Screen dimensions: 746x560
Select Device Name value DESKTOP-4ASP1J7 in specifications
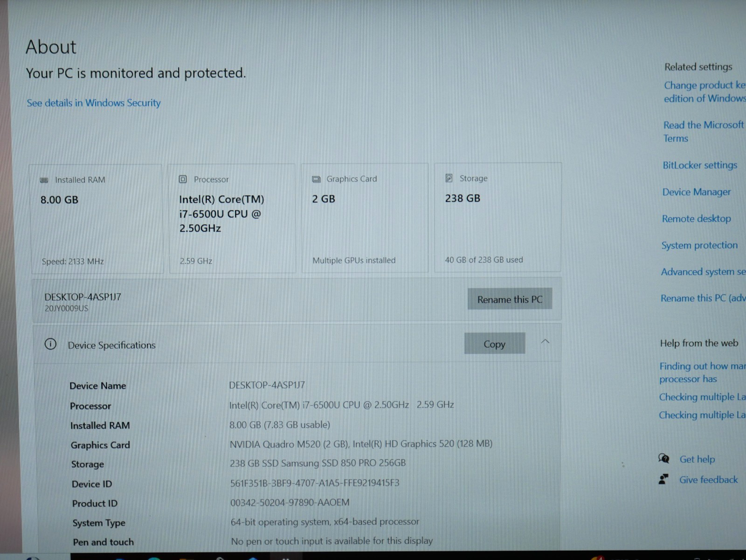[267, 385]
